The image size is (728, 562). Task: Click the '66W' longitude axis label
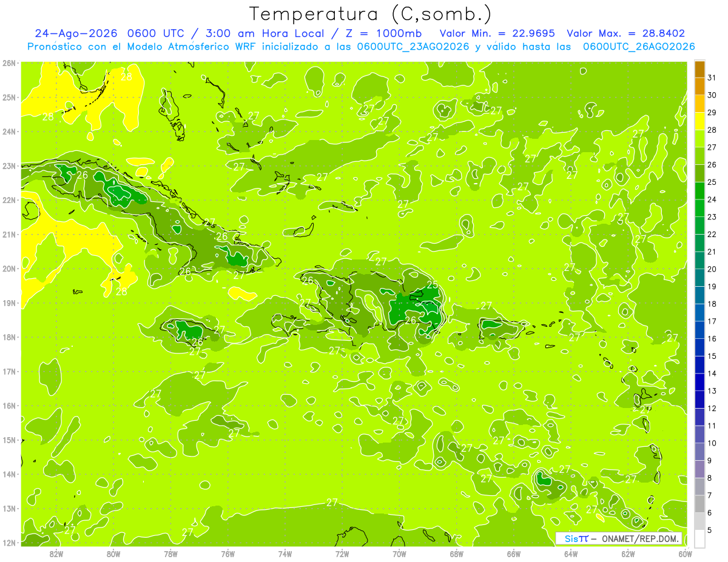pos(514,554)
